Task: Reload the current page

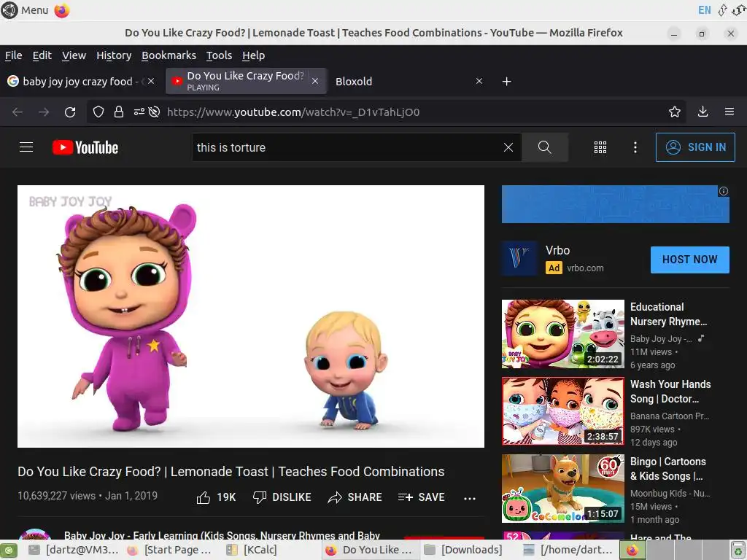Action: coord(70,112)
